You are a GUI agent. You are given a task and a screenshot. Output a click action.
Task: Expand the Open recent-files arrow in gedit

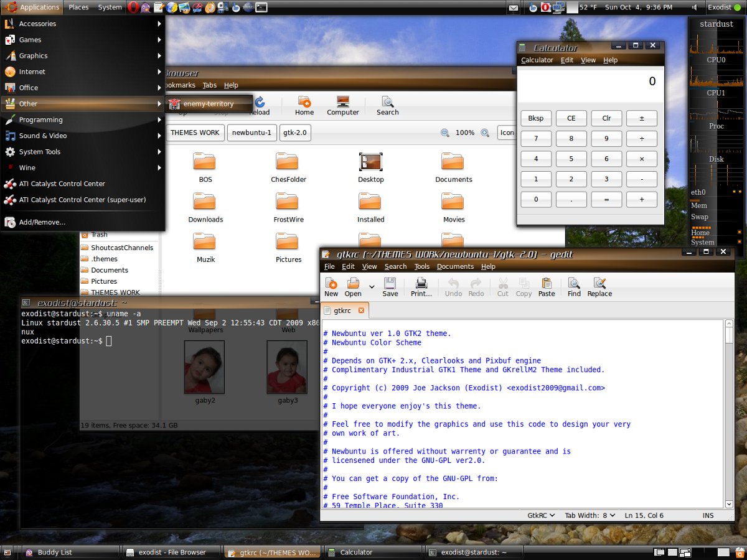tap(372, 287)
